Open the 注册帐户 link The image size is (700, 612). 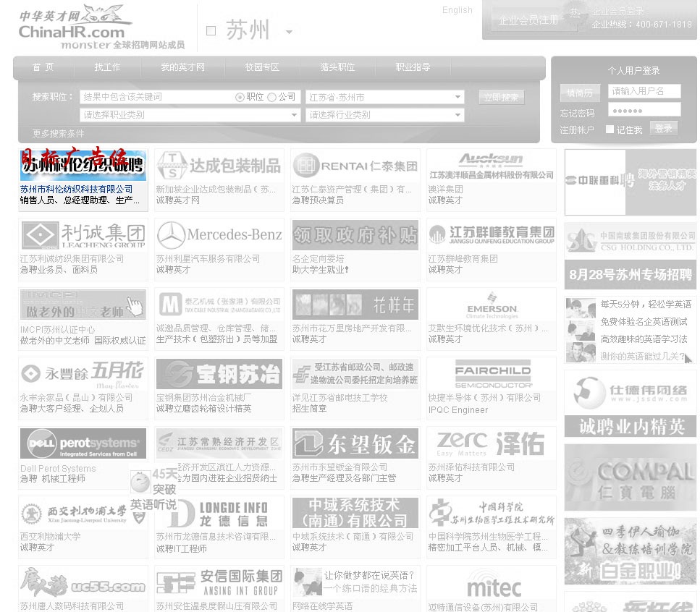(x=577, y=129)
